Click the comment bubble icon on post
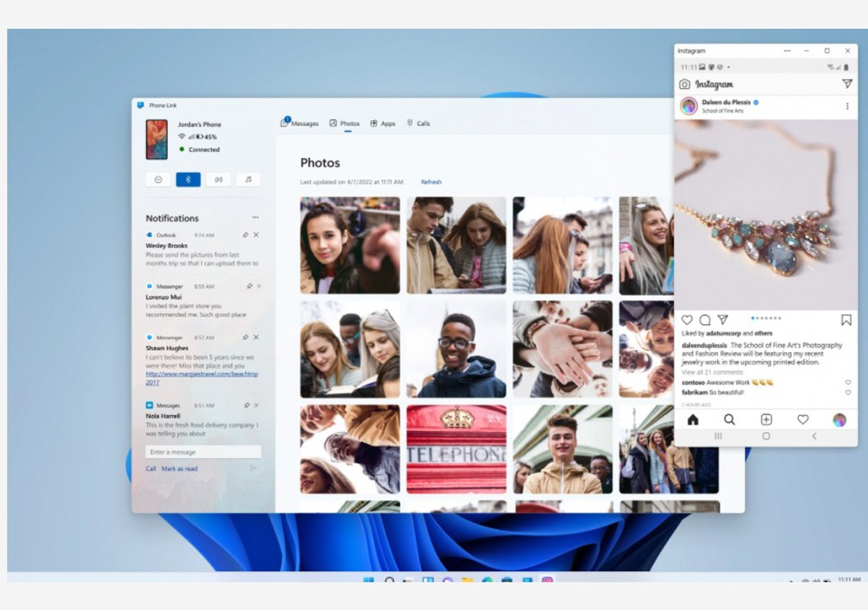This screenshot has height=610, width=868. click(x=705, y=320)
